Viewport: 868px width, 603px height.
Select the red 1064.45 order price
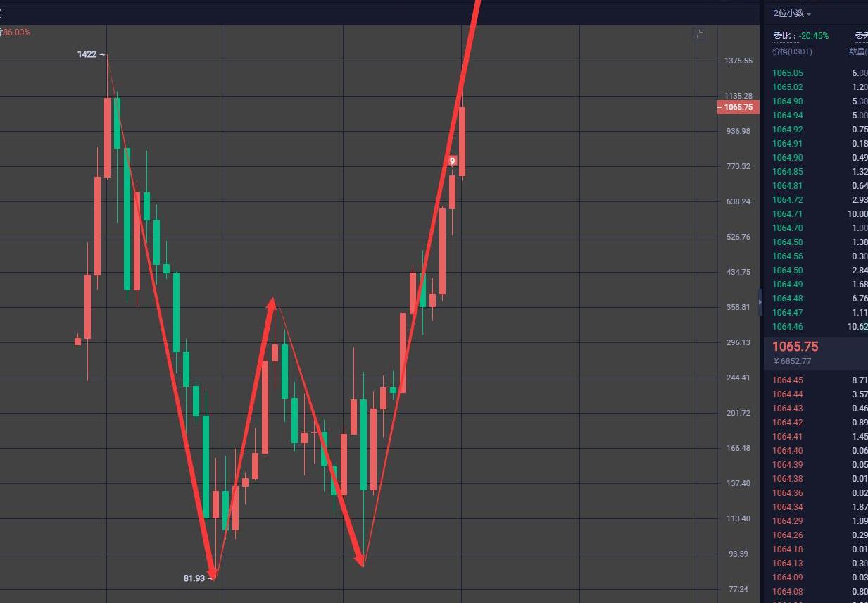(x=787, y=380)
